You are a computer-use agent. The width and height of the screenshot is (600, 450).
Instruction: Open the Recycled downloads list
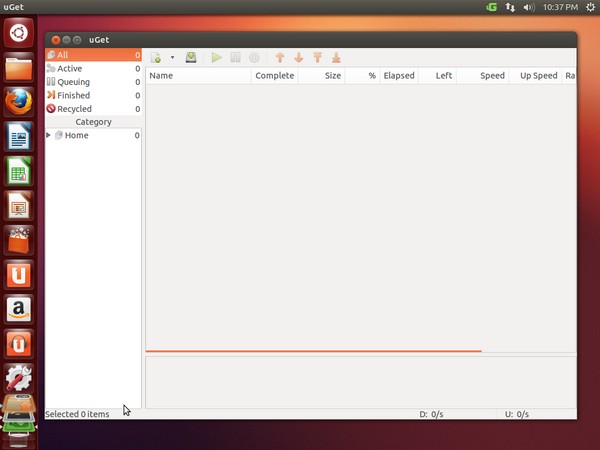[x=74, y=109]
